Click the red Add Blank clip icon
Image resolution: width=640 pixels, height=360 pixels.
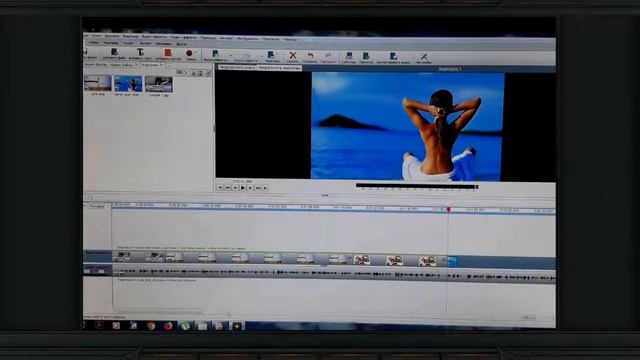coord(168,54)
